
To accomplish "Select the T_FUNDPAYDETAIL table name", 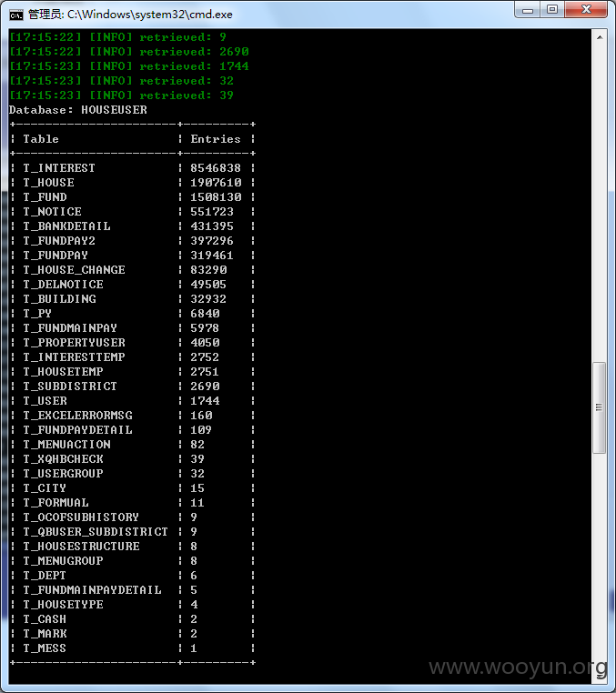I will [x=78, y=430].
